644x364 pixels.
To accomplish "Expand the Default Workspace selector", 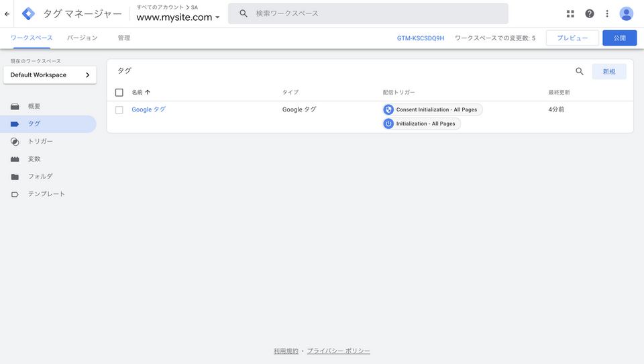I will click(x=50, y=75).
